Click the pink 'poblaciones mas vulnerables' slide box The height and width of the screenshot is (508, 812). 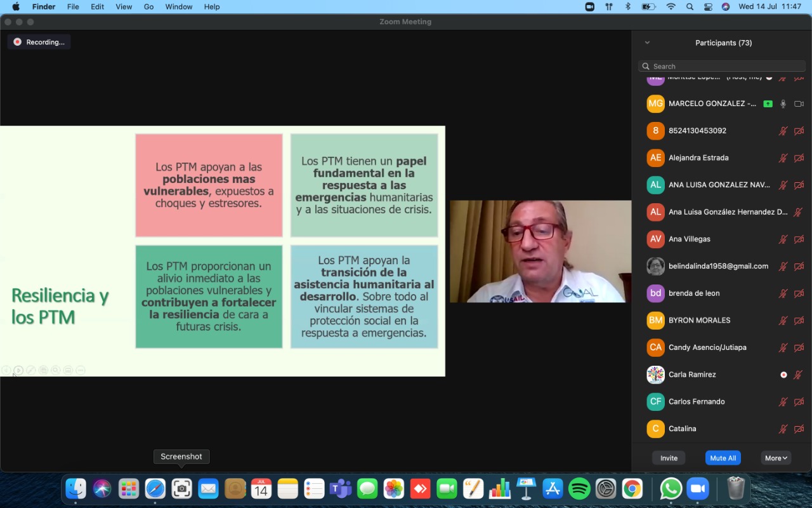[209, 185]
